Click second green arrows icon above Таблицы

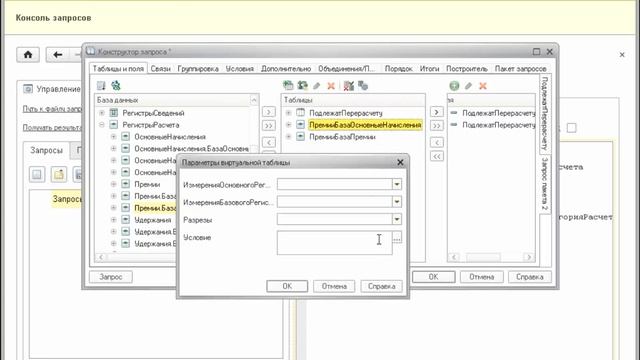[302, 85]
